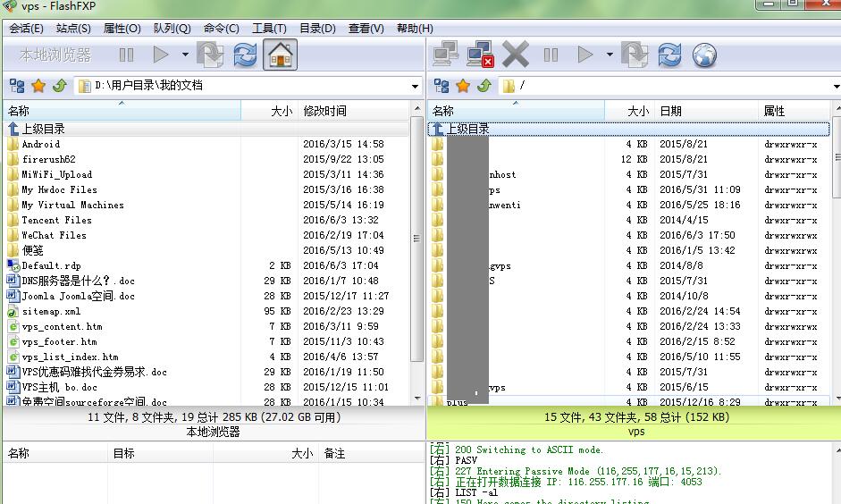Select the Android folder

(41, 144)
